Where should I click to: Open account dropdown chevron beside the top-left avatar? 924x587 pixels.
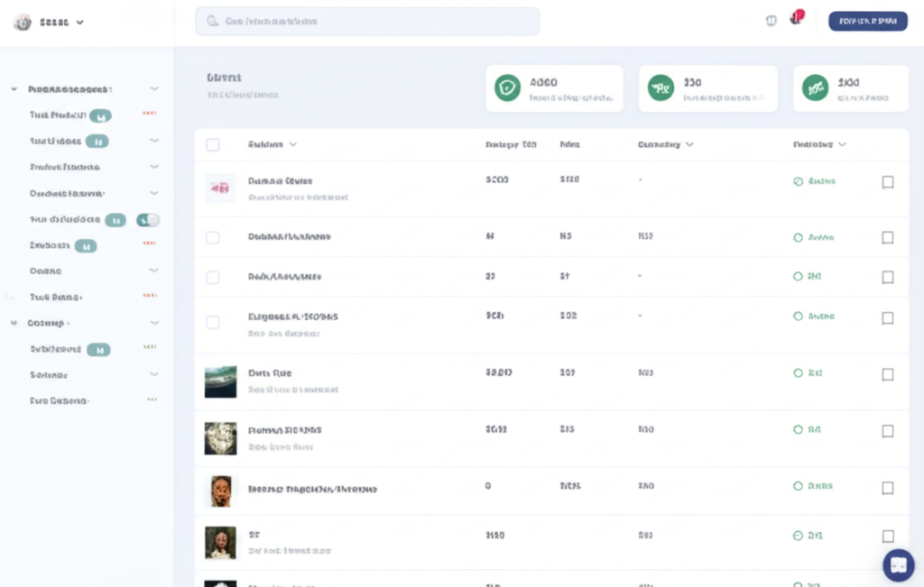(x=80, y=23)
